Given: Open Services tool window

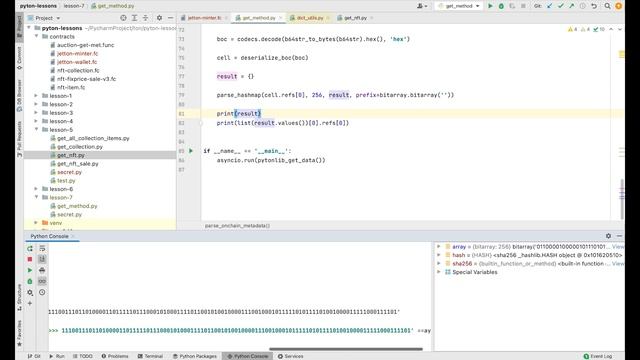Looking at the screenshot, I should (291, 356).
